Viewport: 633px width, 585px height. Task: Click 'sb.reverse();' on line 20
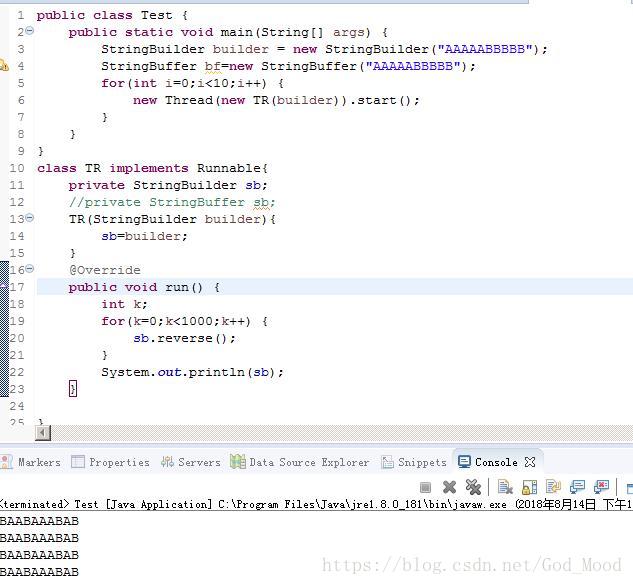(184, 338)
